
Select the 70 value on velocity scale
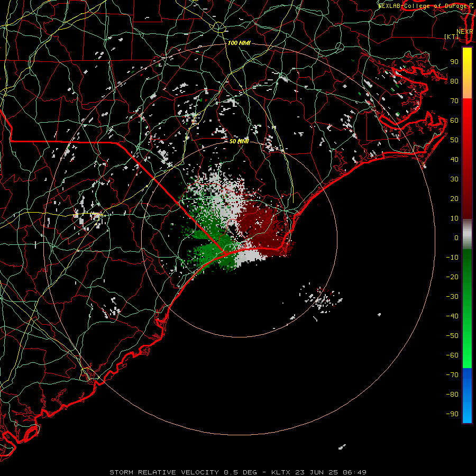tap(454, 101)
